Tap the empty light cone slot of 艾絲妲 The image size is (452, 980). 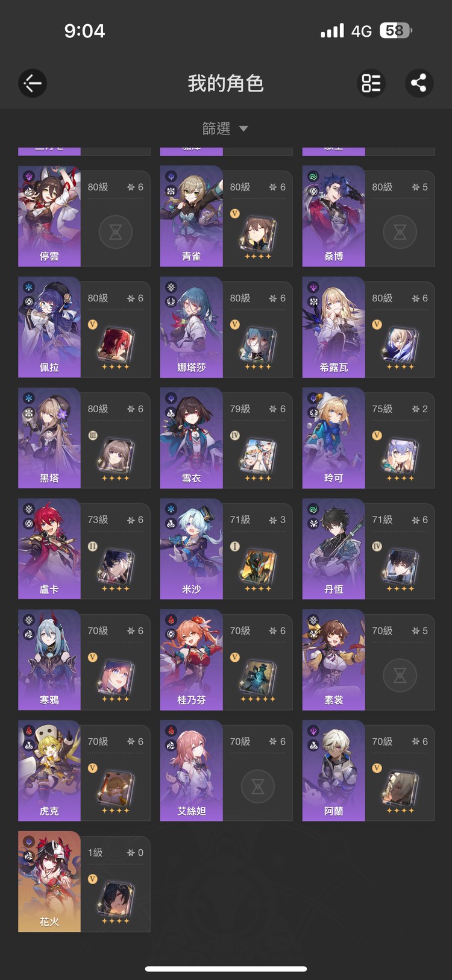[x=258, y=787]
